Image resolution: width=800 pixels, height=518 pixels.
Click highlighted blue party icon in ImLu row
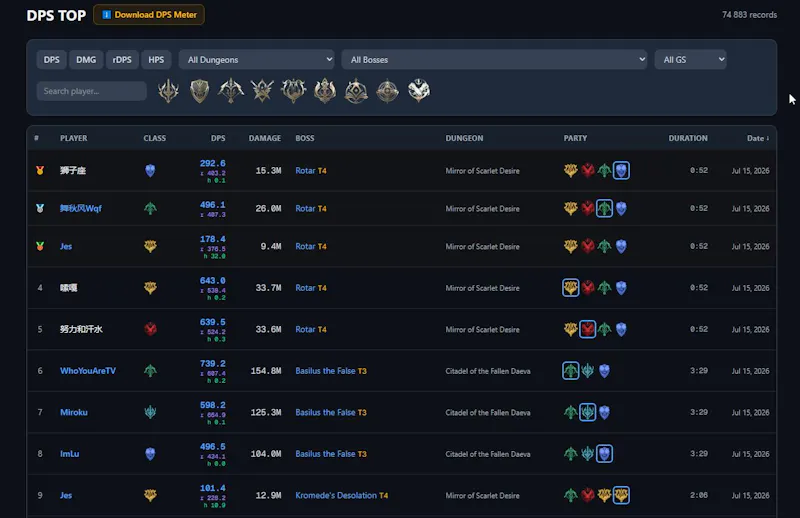604,454
